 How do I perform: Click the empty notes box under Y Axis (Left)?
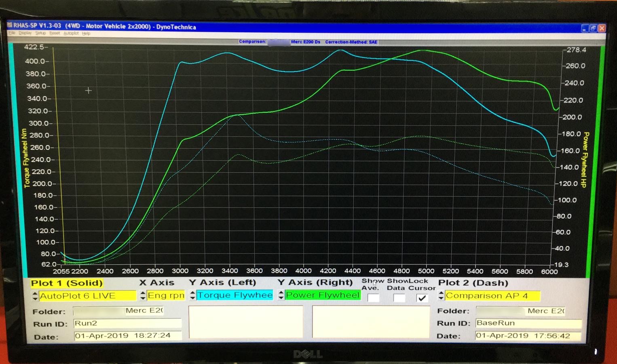click(245, 322)
